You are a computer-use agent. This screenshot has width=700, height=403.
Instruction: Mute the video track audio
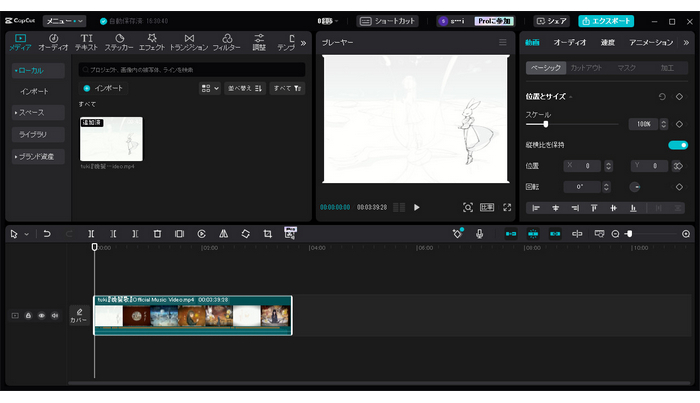point(54,316)
